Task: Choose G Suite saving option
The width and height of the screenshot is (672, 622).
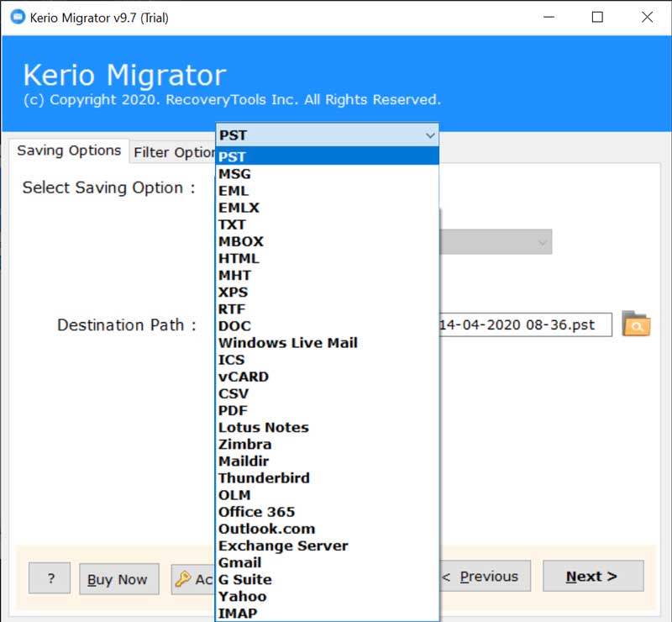Action: [328, 579]
